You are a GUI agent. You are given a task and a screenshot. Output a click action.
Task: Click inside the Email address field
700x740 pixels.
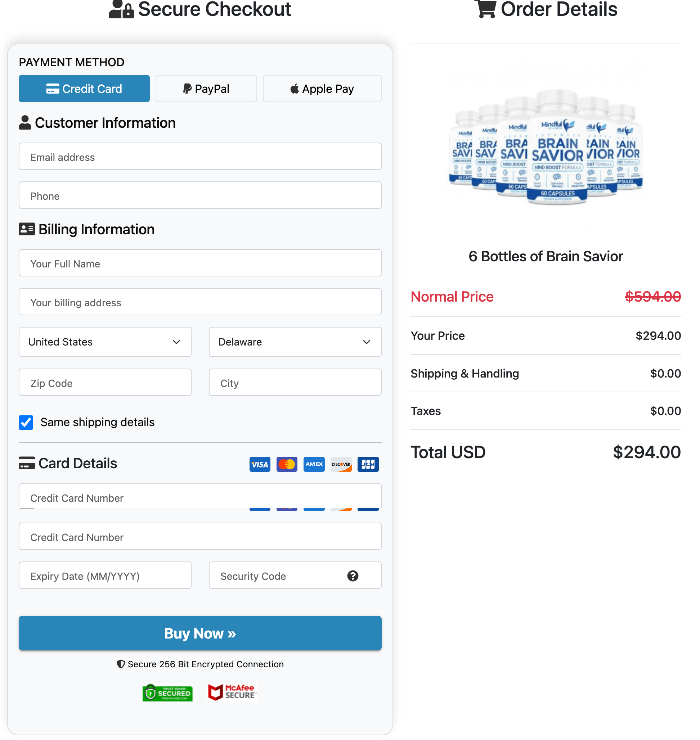(200, 157)
